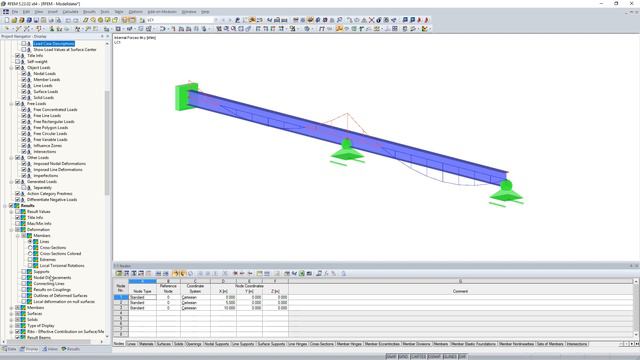640x360 pixels.
Task: Toggle the Title Info checkbox under loads
Action: 18,56
